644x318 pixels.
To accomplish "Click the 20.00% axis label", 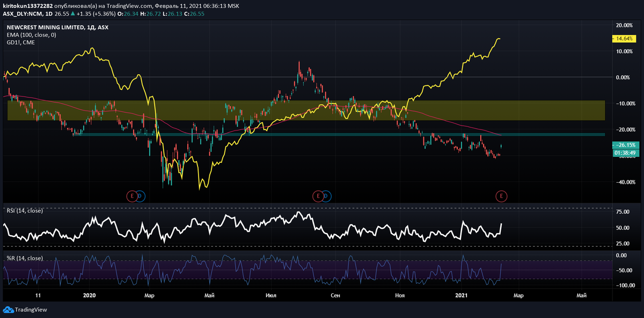I will coord(623,25).
